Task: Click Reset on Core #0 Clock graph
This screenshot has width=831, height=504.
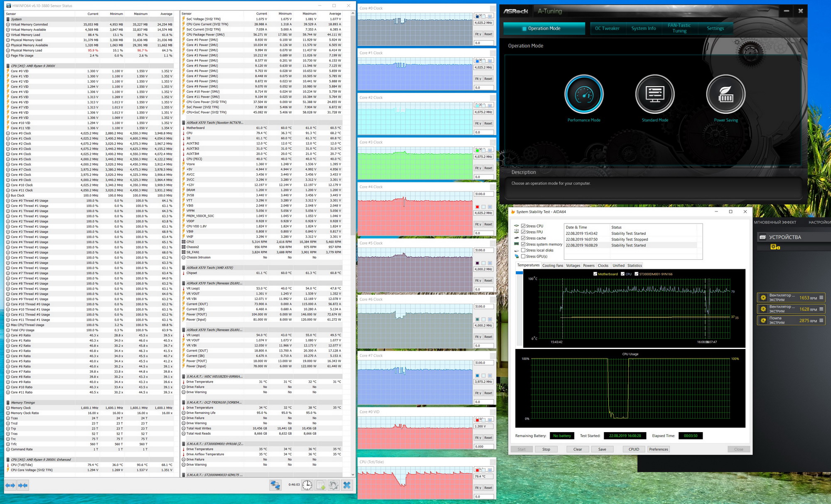Action: coord(488,34)
